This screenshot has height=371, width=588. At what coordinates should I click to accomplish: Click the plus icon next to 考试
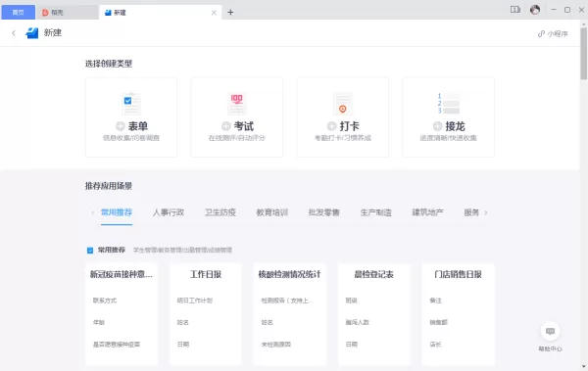[225, 126]
